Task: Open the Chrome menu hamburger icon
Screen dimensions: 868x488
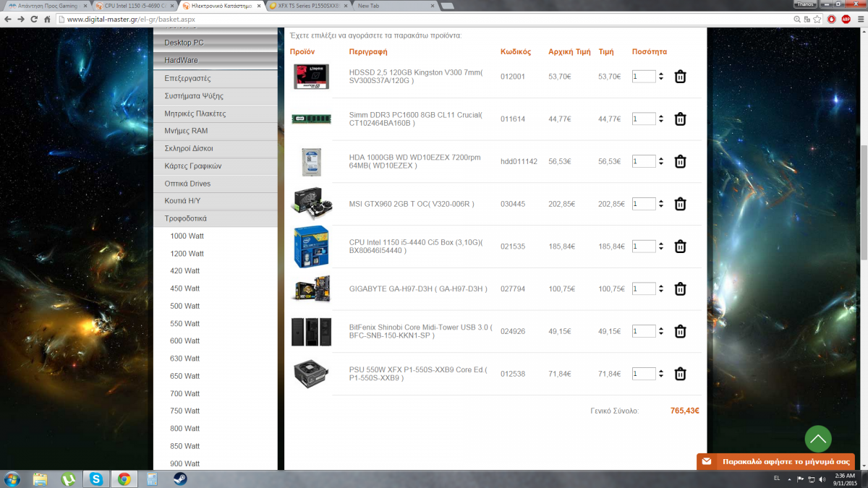Action: (860, 19)
